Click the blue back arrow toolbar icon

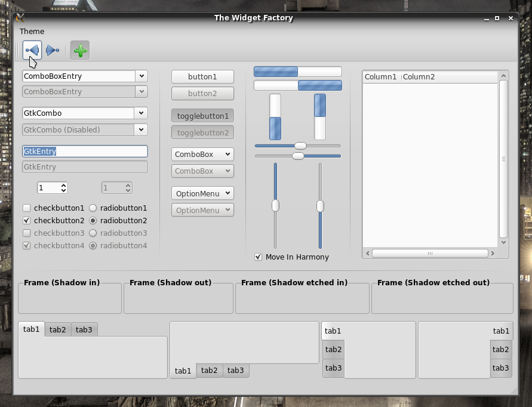tap(32, 50)
